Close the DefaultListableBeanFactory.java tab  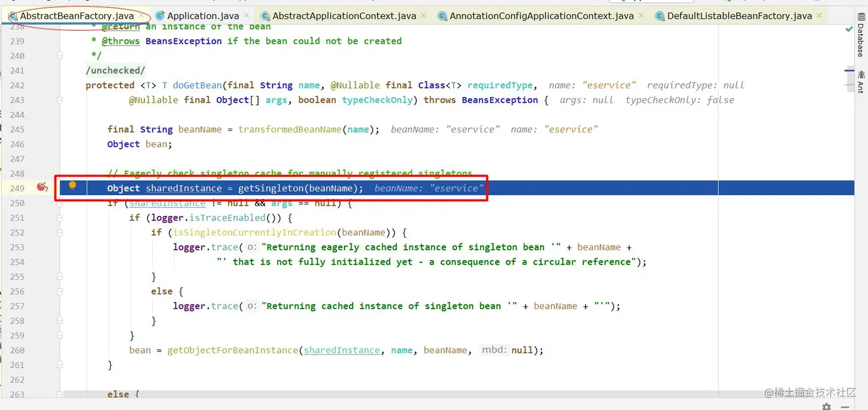(820, 16)
